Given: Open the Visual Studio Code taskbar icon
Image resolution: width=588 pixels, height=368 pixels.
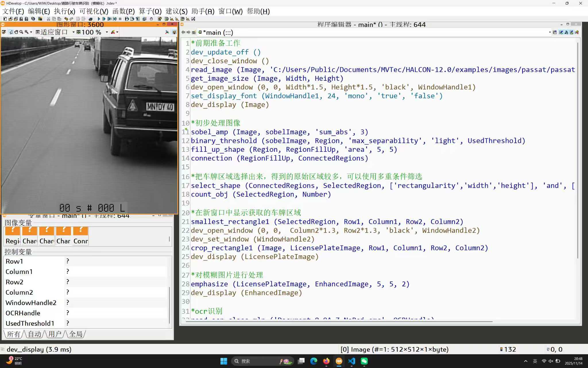Looking at the screenshot, I should 352,361.
